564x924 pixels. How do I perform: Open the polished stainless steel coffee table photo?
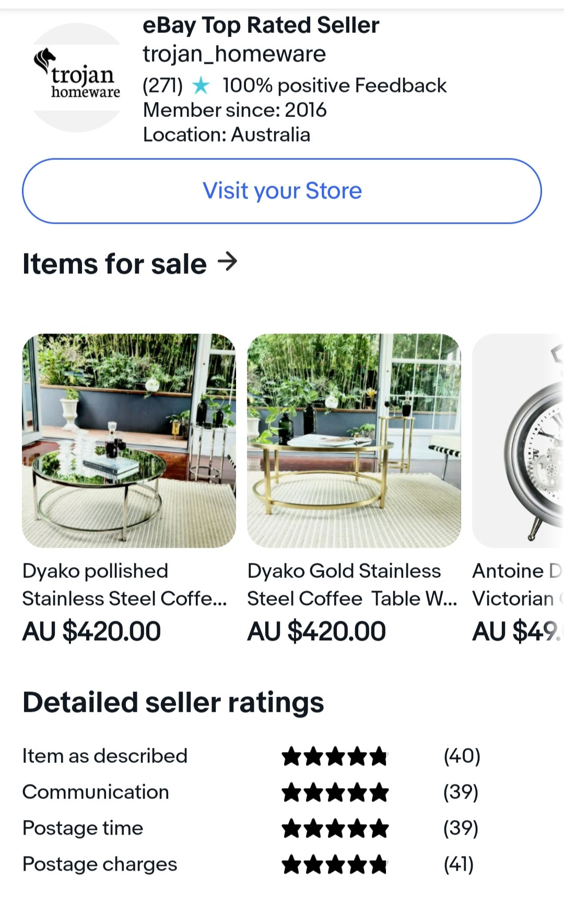[129, 441]
